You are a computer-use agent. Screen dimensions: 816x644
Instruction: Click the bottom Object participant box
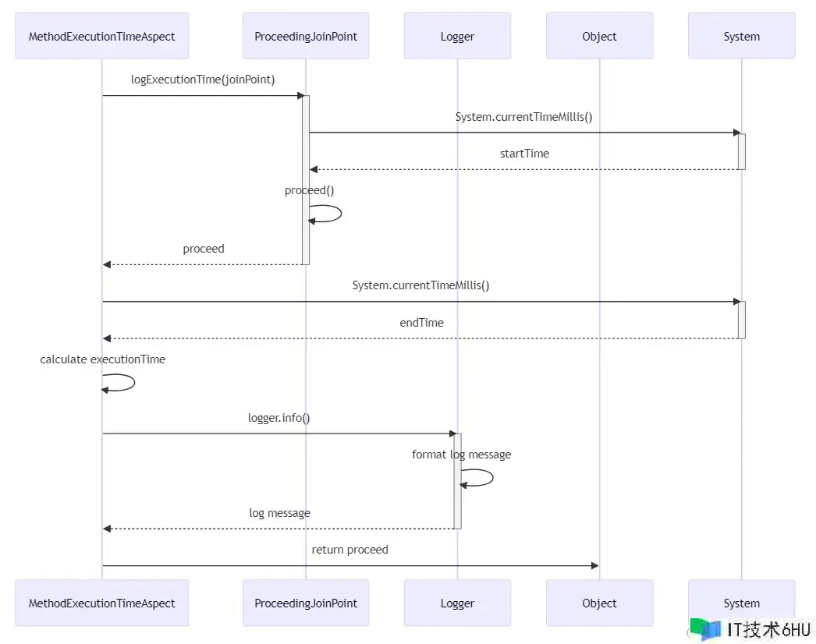[x=599, y=603]
